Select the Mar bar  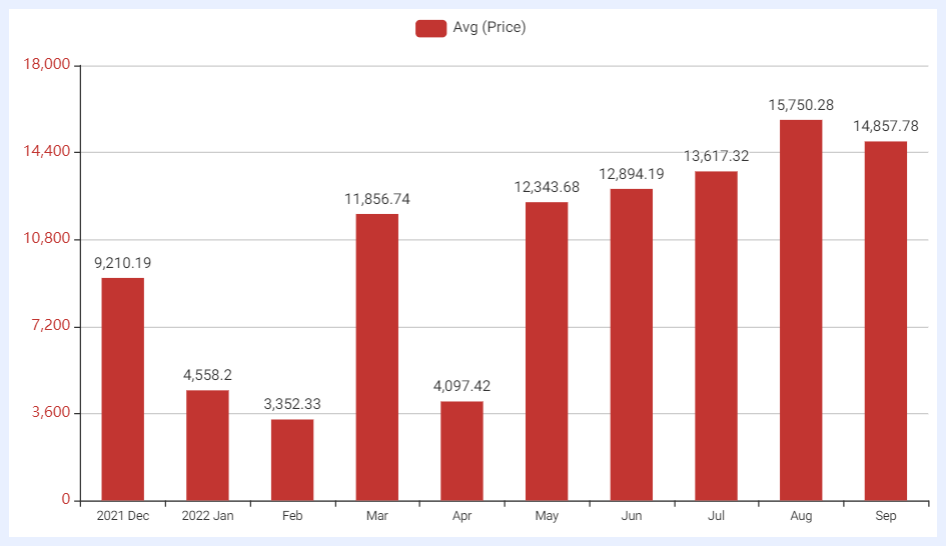tap(377, 357)
